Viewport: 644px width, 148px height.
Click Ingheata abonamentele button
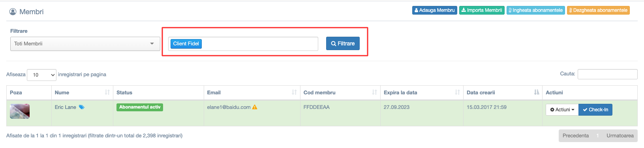(x=536, y=10)
